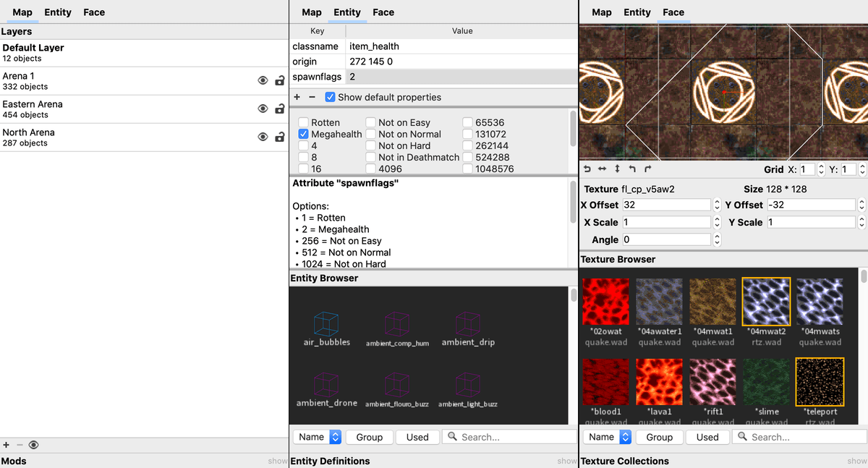
Task: Disable Show default properties checkbox
Action: [x=330, y=97]
